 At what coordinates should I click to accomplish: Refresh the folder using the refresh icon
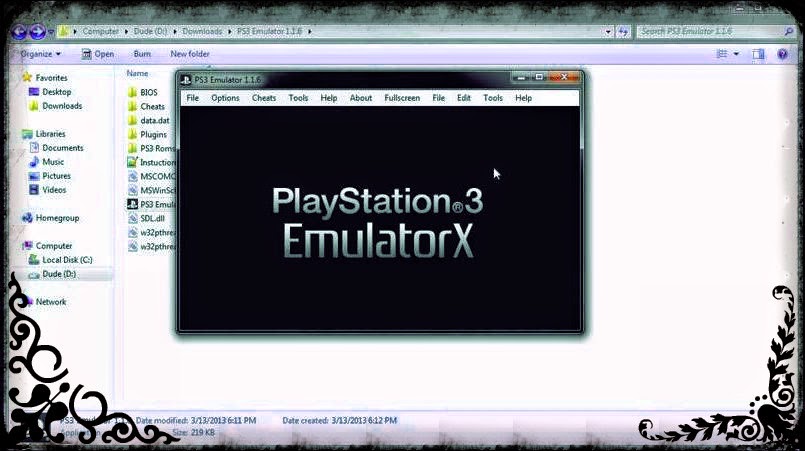(623, 32)
